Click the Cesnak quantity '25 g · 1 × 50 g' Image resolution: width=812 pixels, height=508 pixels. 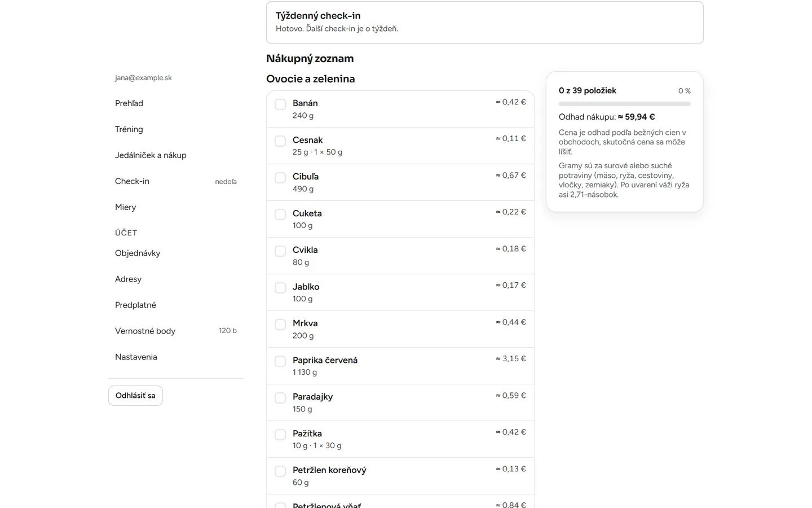[x=317, y=152]
